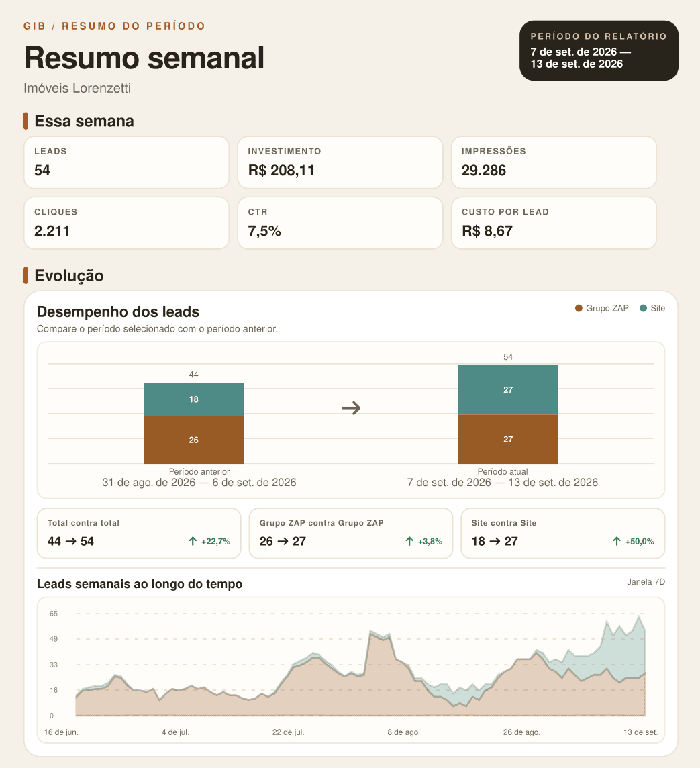Viewport: 700px width, 768px height.
Task: Click the 31 de ago. date range text
Action: [x=199, y=483]
